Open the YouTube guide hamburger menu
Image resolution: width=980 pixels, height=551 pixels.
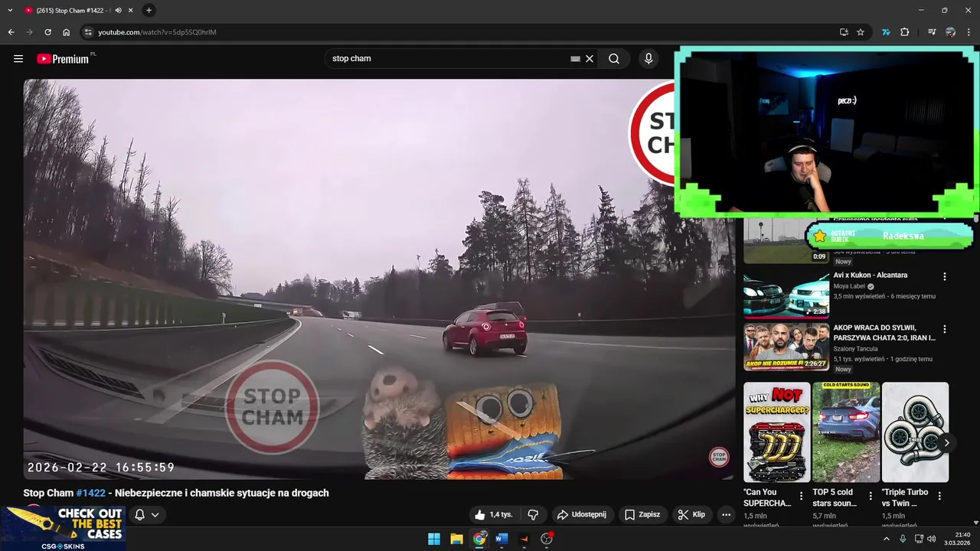(18, 59)
